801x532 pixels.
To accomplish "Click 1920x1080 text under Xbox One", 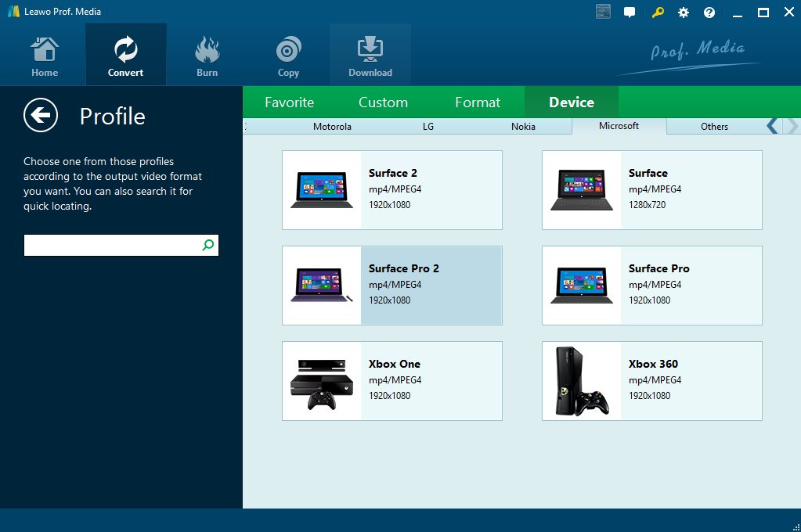I will 390,396.
